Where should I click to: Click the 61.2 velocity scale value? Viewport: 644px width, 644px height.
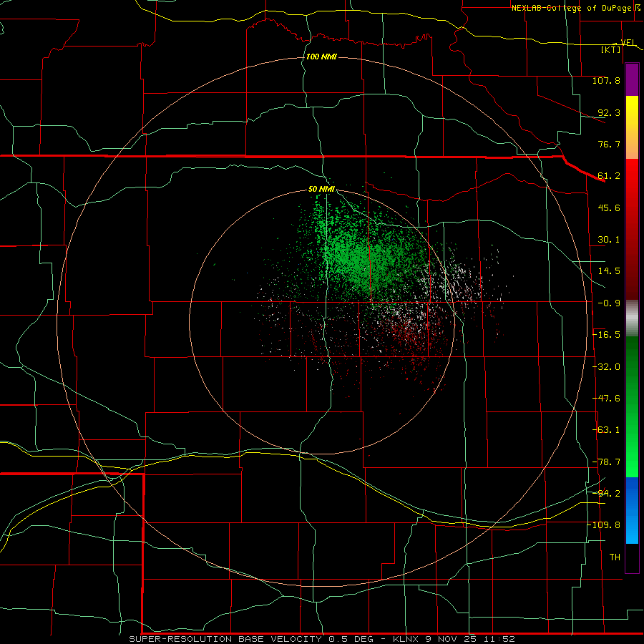pos(609,176)
